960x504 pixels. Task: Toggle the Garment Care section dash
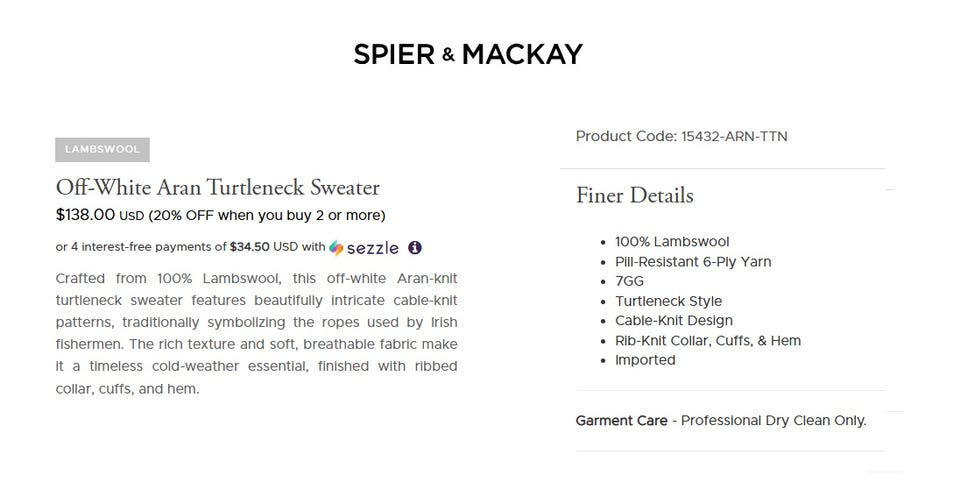[x=893, y=411]
